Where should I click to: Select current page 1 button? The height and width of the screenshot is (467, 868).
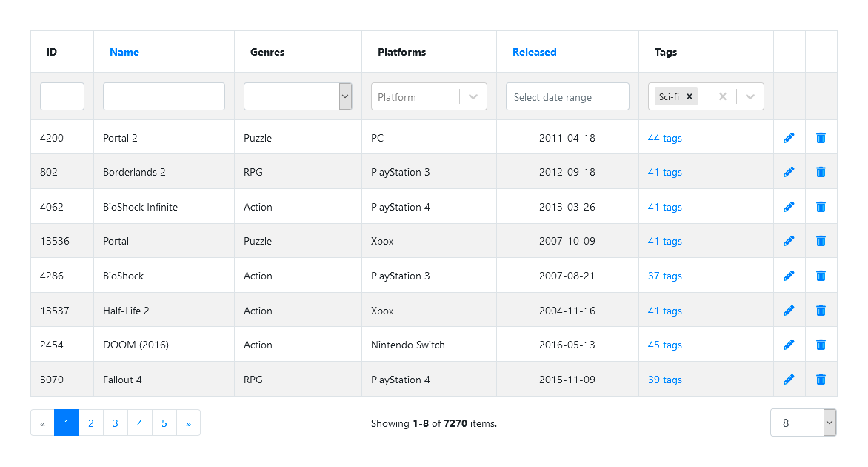tap(67, 423)
